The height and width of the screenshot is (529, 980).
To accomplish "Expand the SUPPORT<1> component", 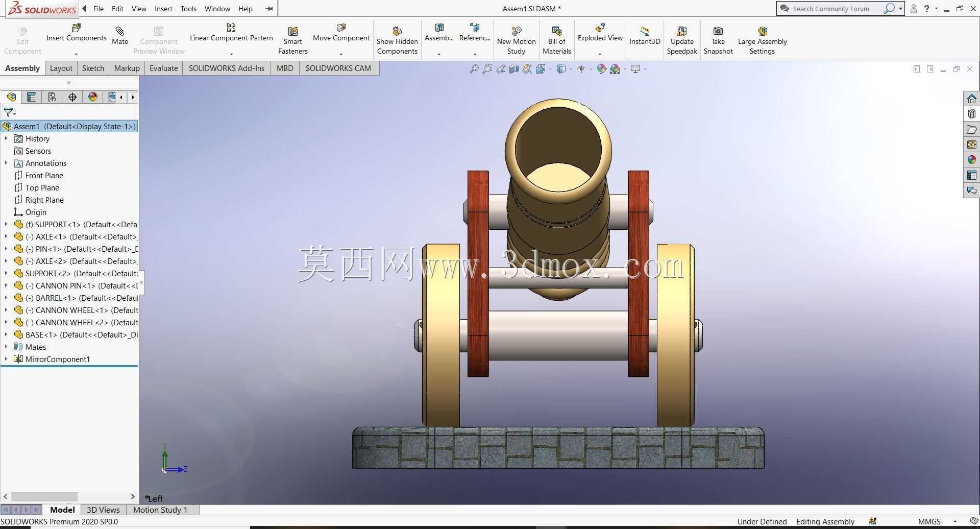I will pyautogui.click(x=6, y=224).
